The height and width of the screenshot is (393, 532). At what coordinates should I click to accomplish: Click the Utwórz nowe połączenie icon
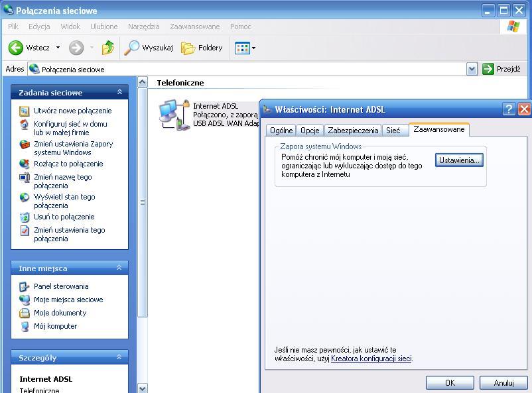[25, 111]
